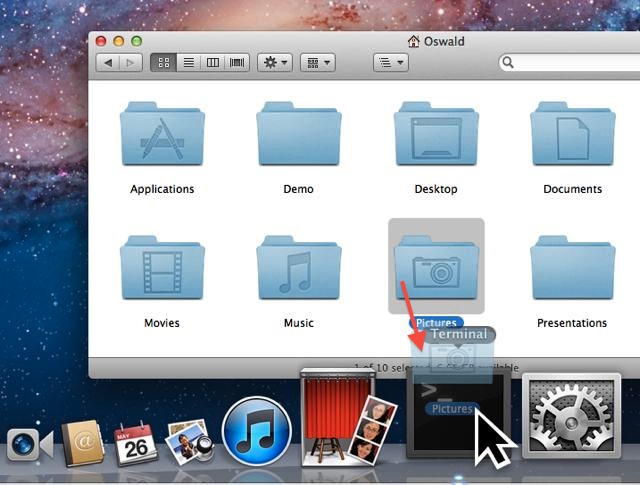Switch Finder to list view

(x=188, y=62)
